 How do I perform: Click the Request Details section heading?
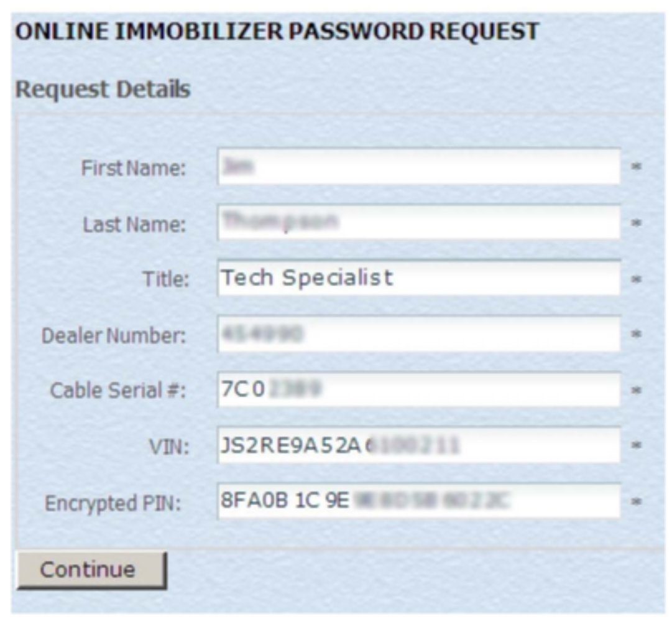point(103,90)
